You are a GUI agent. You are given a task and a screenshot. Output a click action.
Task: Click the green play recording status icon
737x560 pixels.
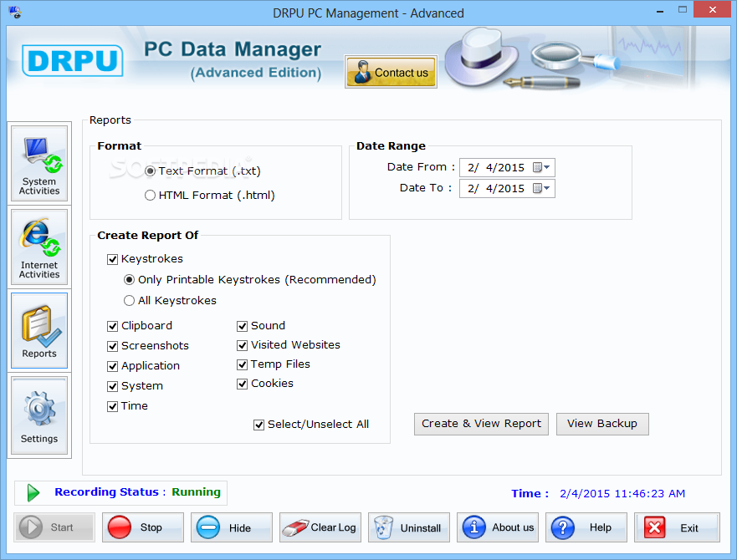coord(33,493)
